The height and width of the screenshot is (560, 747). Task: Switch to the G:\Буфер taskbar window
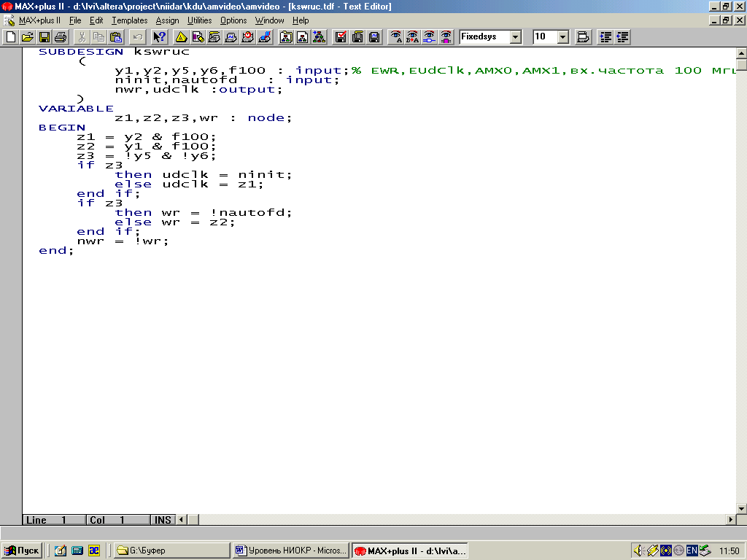[171, 551]
